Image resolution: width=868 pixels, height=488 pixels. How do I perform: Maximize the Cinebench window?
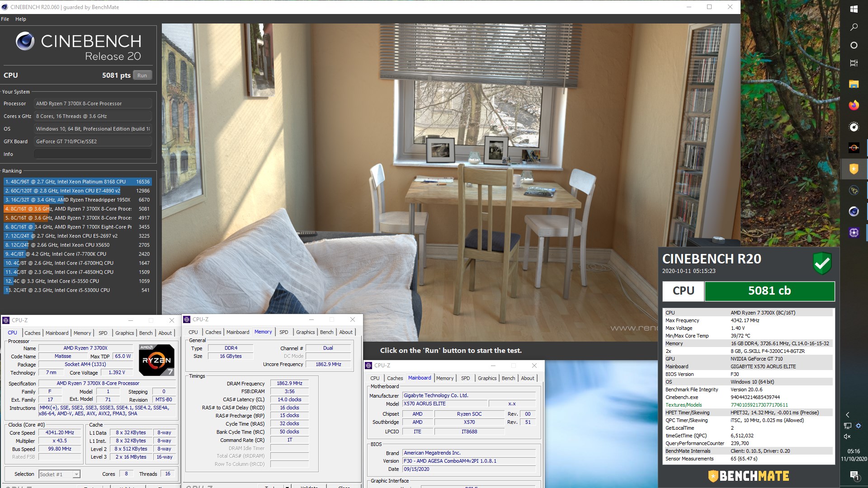(x=709, y=7)
